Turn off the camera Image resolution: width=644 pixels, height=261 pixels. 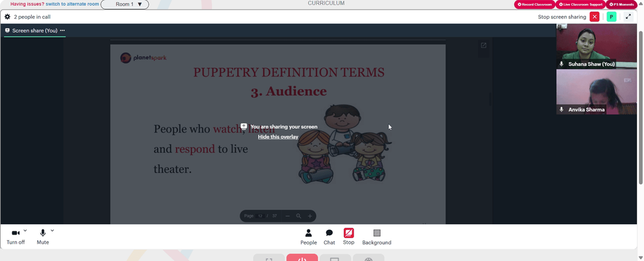pyautogui.click(x=15, y=237)
